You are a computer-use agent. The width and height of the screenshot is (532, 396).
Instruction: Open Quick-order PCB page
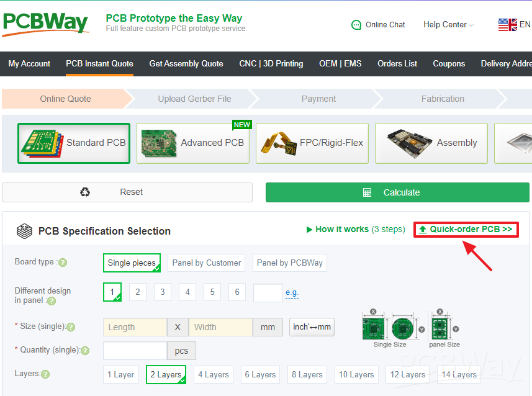point(466,229)
